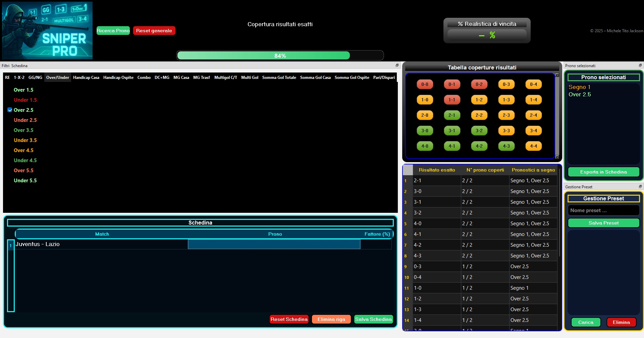Uncheck the Over 2.5 filter
Image resolution: width=644 pixels, height=338 pixels.
pos(9,110)
